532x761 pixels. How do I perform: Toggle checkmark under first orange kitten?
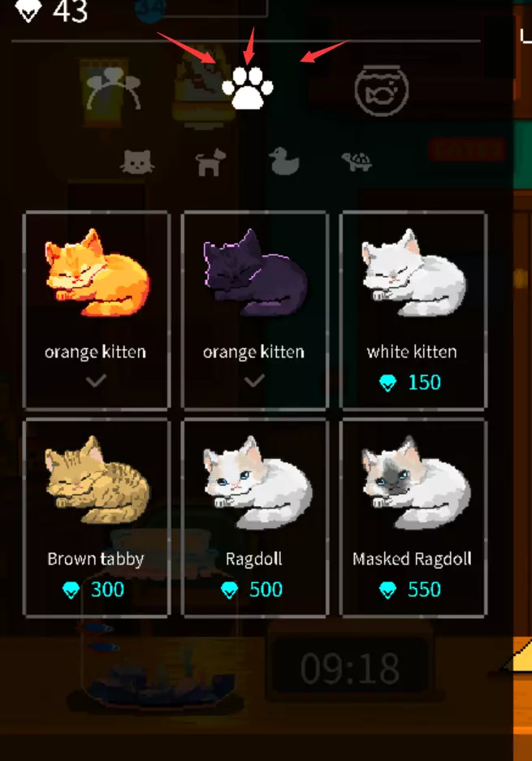click(x=96, y=381)
